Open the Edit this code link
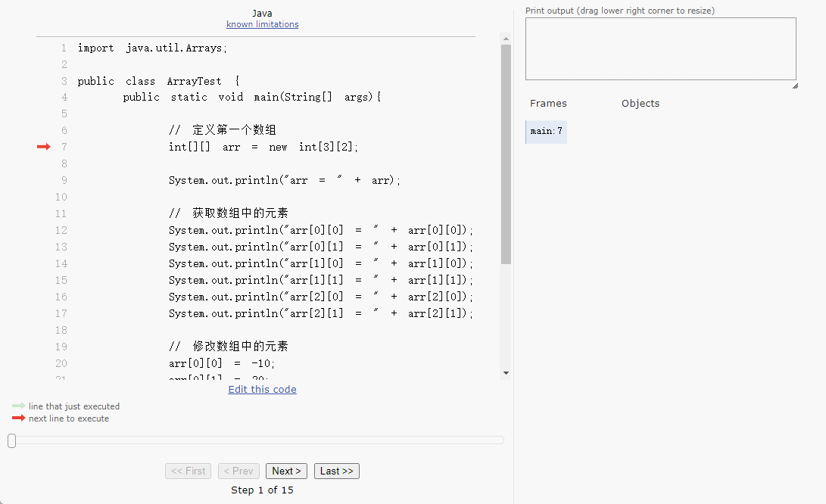Screen dimensions: 826x504 [262, 389]
